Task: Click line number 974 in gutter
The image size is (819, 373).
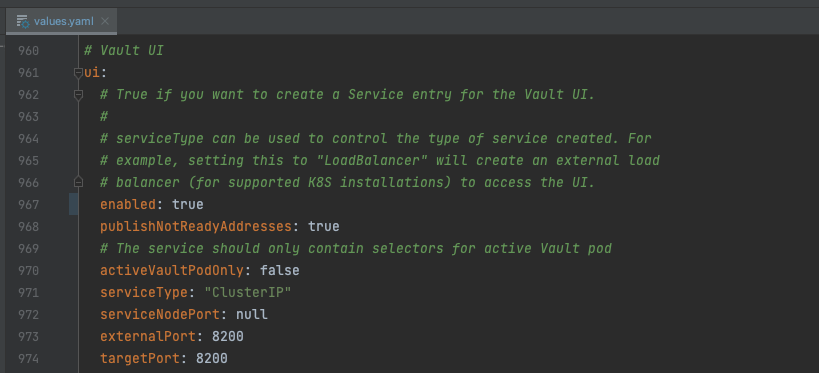Action: [x=28, y=358]
